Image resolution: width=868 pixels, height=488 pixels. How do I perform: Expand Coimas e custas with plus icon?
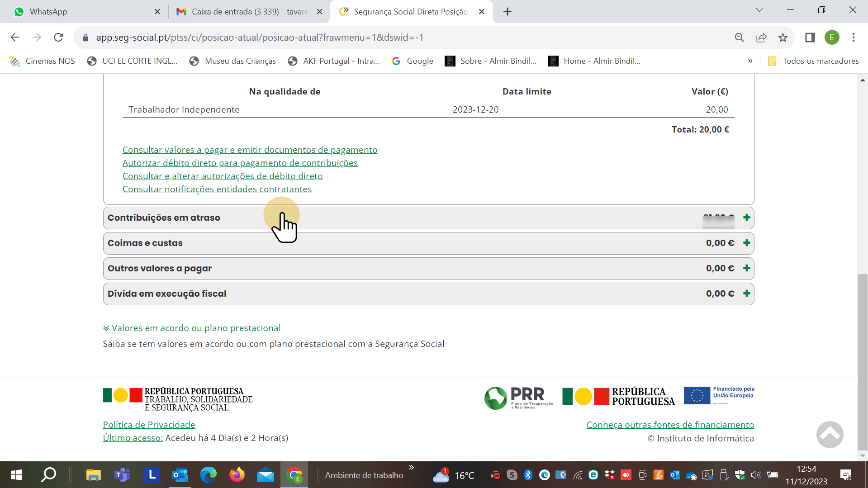point(746,243)
